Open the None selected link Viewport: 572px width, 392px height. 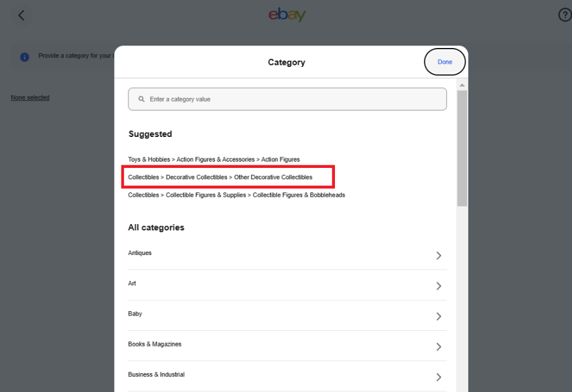tap(30, 97)
